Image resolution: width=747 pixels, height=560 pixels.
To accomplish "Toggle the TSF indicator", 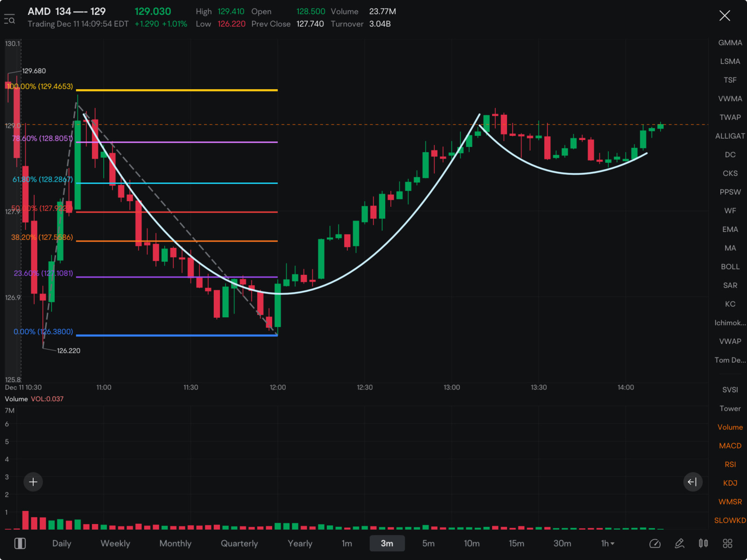I will 730,80.
